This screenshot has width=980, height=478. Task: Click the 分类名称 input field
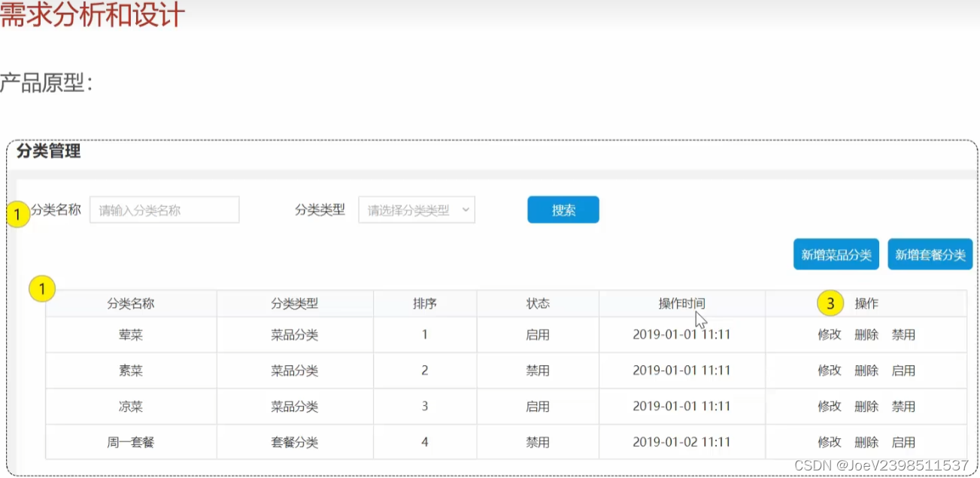[x=164, y=209]
